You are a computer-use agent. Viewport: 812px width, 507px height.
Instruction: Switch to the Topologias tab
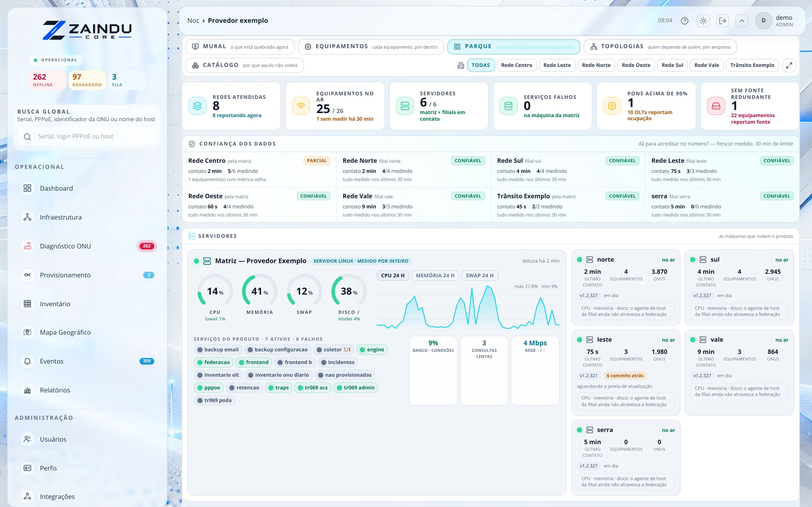pos(660,47)
